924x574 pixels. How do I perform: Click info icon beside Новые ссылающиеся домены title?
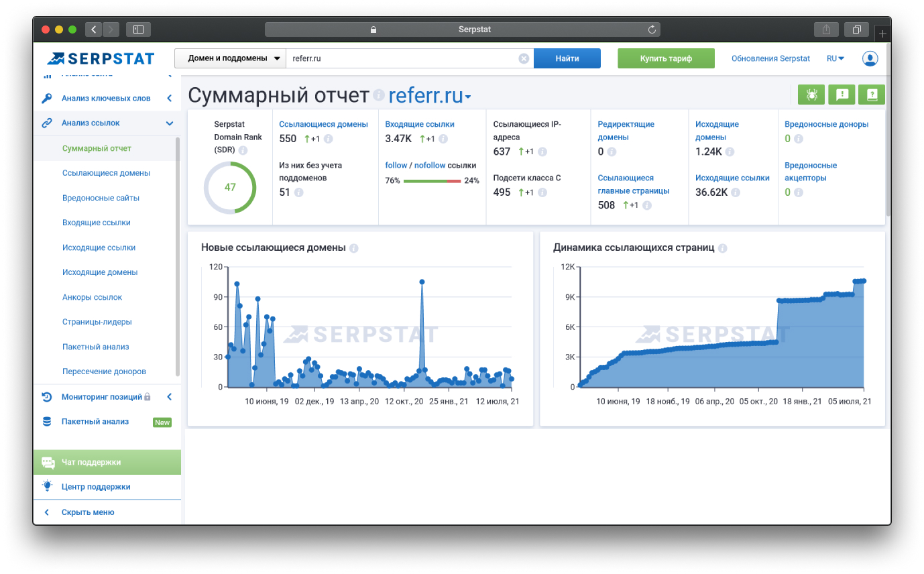click(x=354, y=248)
